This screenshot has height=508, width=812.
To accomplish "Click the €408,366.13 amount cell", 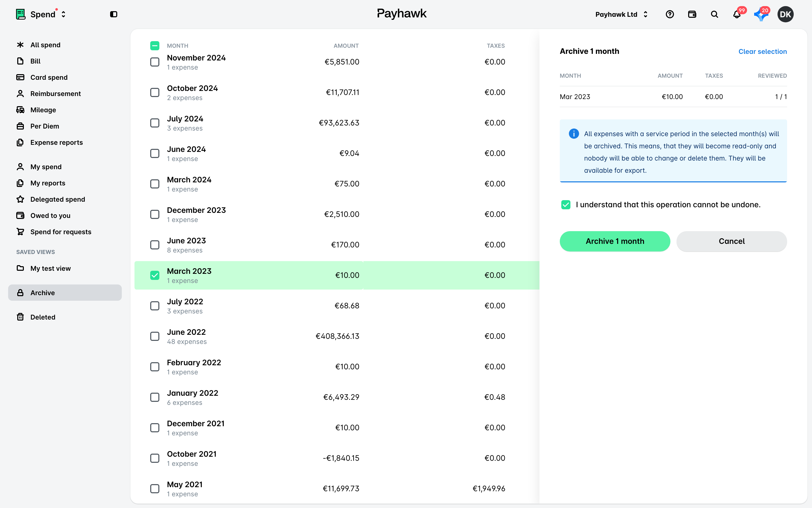I will [337, 336].
